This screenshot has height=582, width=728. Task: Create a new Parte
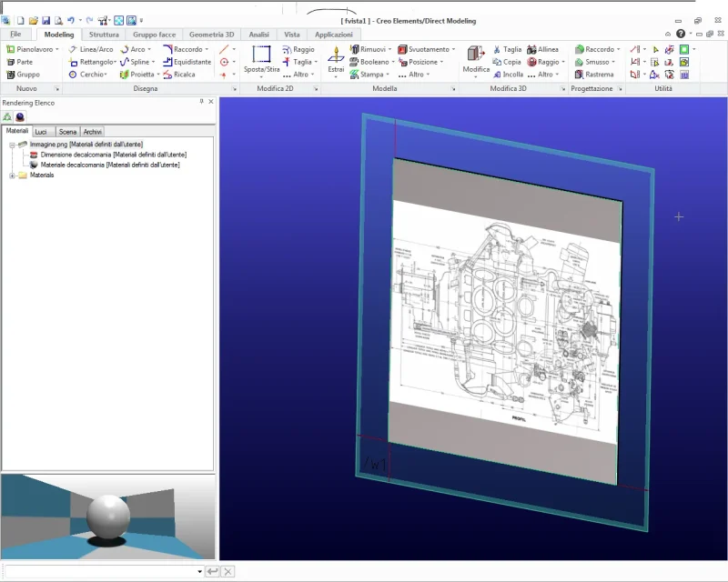[20, 62]
